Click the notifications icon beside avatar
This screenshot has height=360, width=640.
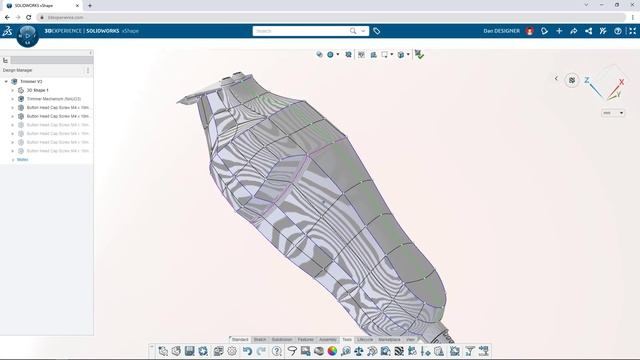(544, 31)
